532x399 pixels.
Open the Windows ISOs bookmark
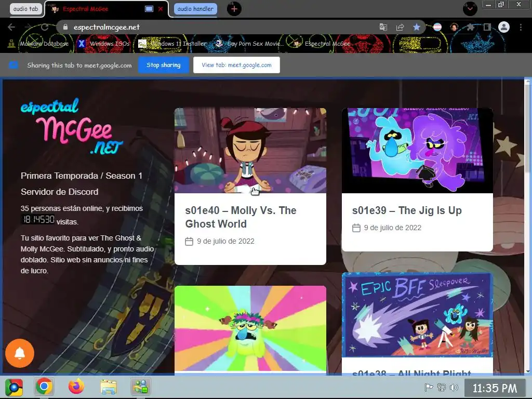click(103, 44)
